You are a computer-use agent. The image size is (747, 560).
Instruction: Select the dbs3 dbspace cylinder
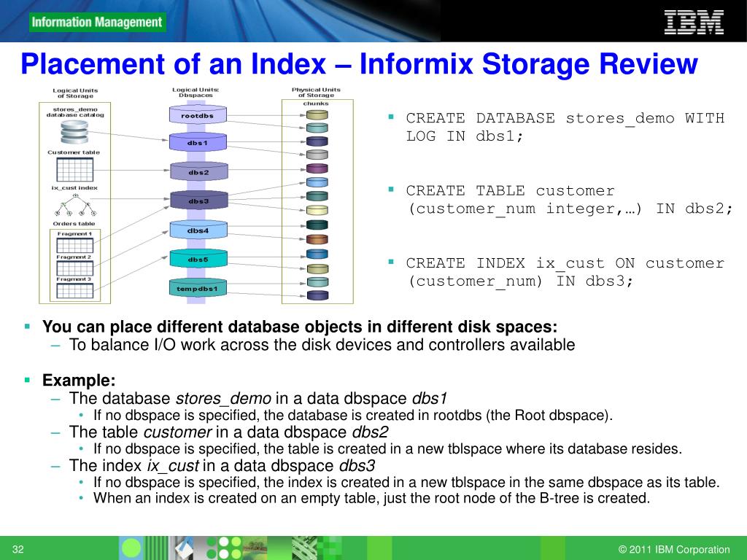pyautogui.click(x=198, y=201)
